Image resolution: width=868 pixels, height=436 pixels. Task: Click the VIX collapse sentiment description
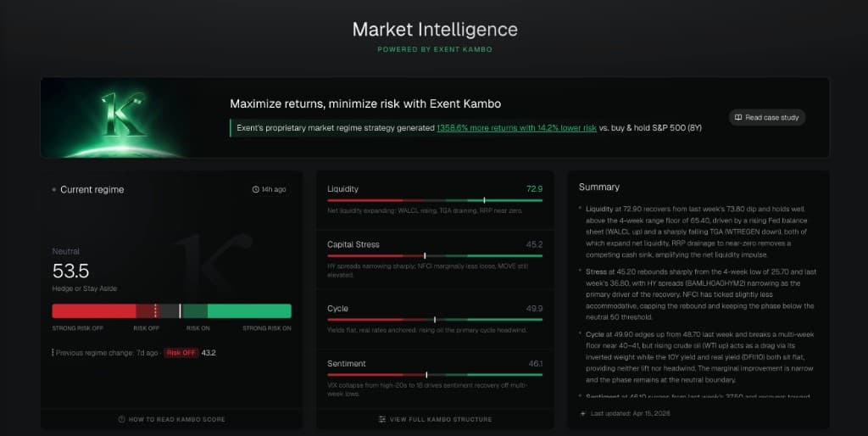point(427,389)
